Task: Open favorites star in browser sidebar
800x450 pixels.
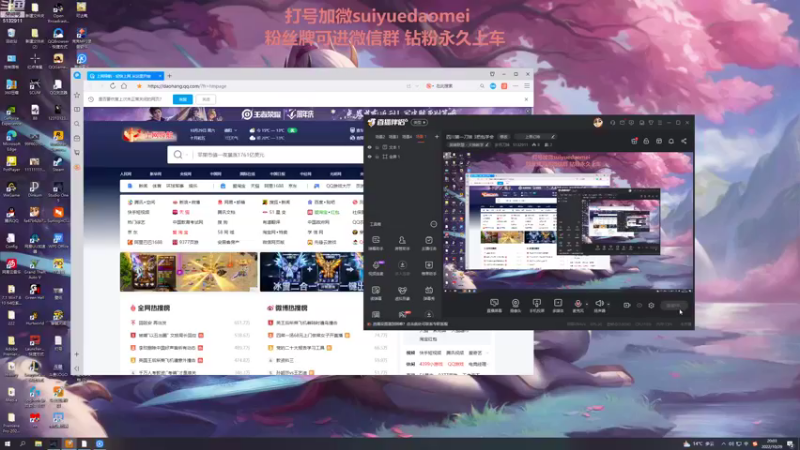Action: (77, 95)
